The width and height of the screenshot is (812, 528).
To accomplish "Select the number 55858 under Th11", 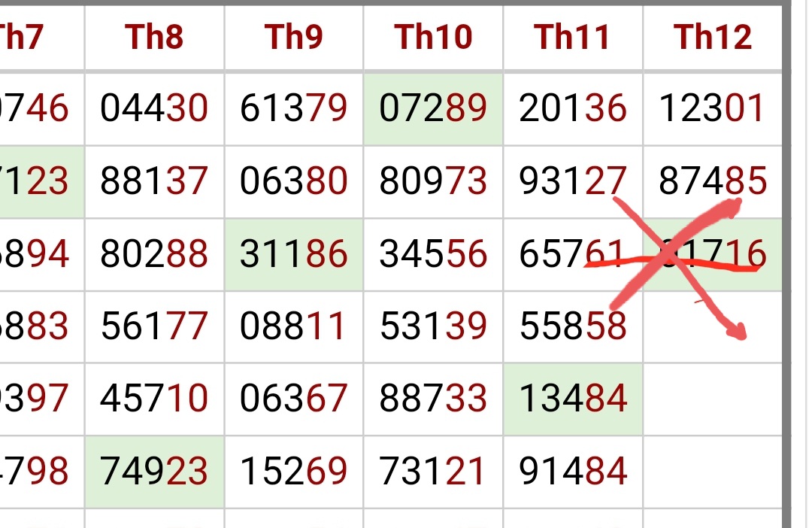I will click(573, 326).
